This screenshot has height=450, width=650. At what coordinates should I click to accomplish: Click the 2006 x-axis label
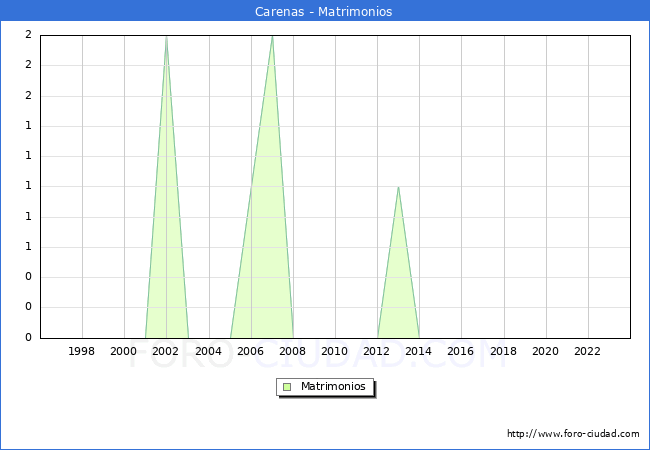(x=250, y=351)
